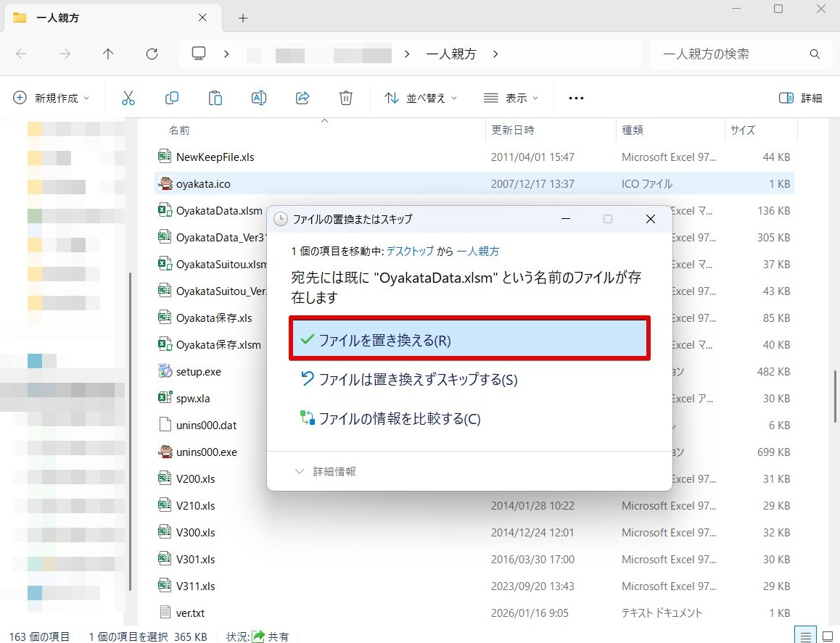Click the rename icon in toolbar
840x643 pixels.
tap(259, 98)
